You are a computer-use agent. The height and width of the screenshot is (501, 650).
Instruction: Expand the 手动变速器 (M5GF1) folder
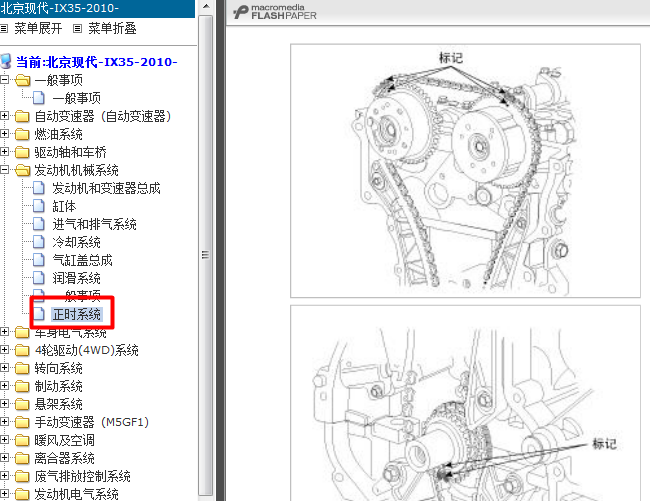4,422
